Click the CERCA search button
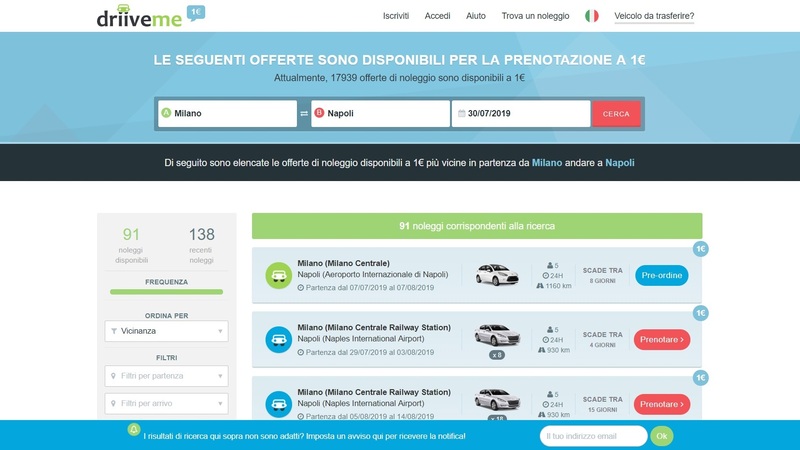Screen dimensions: 800x450 [616, 114]
